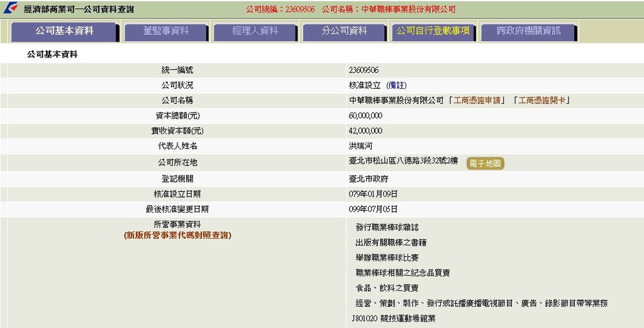Screen dimensions: 644x328
Task: Switch to the 董監事資料 tab
Action: 165,31
